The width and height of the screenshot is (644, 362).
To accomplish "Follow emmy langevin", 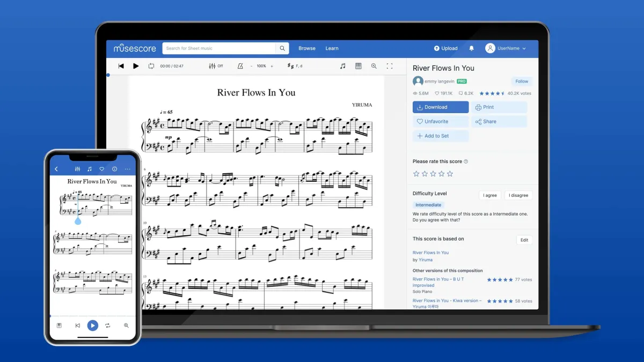I will pyautogui.click(x=522, y=82).
